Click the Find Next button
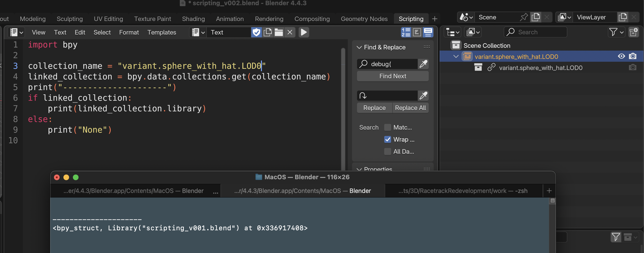Screen dimensions: 644x253 [x=393, y=76]
